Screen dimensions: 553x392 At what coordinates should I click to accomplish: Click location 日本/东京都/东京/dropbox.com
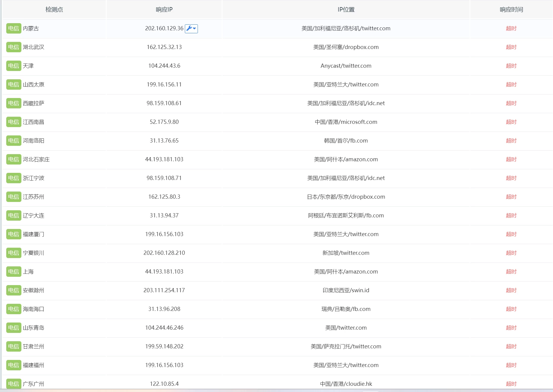point(346,197)
